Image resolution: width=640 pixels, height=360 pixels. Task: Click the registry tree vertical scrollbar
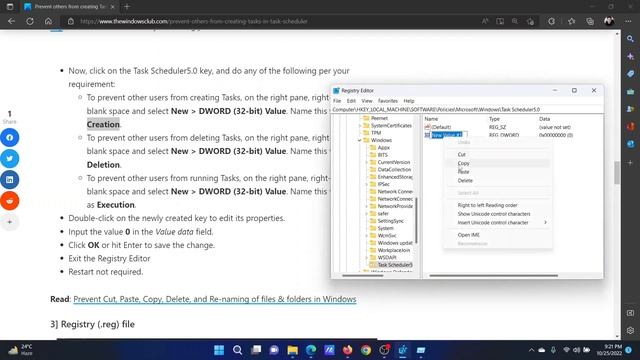pyautogui.click(x=416, y=220)
